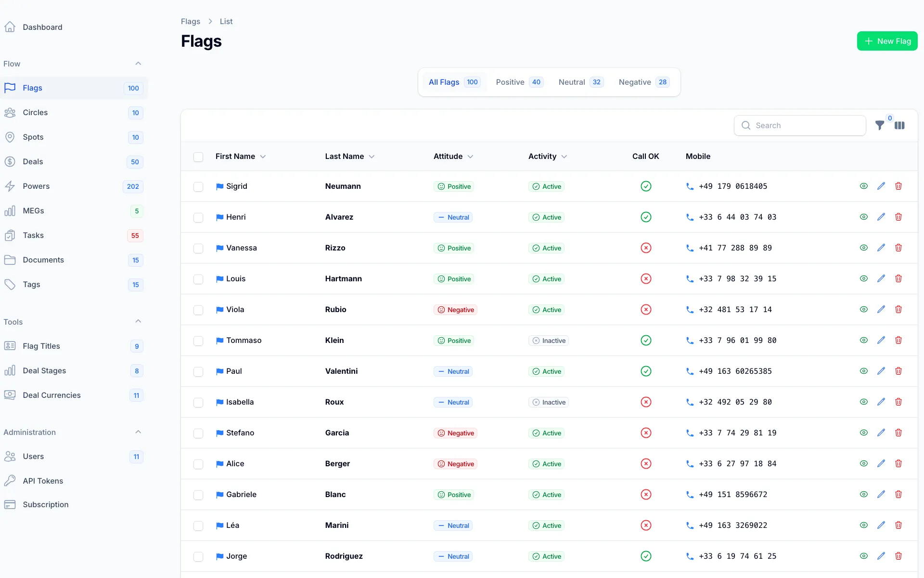Click the API Tokens key icon
The width and height of the screenshot is (924, 578).
coord(10,481)
